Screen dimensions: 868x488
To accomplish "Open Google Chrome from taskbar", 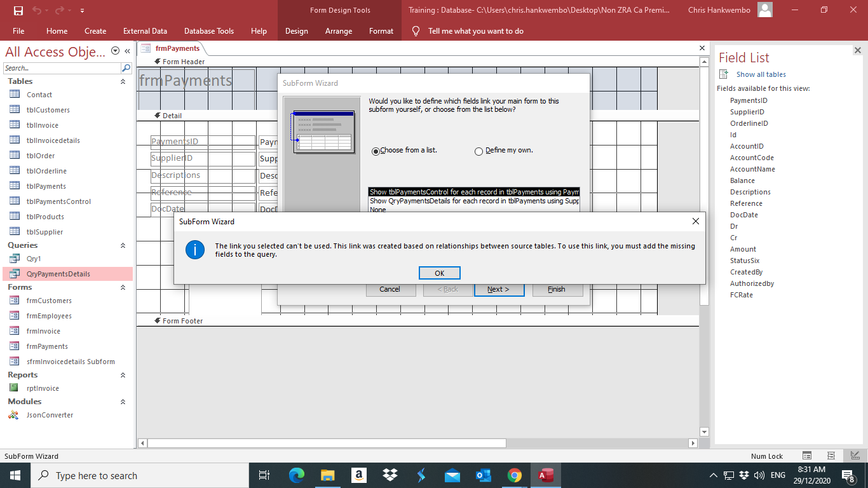I will pyautogui.click(x=515, y=475).
